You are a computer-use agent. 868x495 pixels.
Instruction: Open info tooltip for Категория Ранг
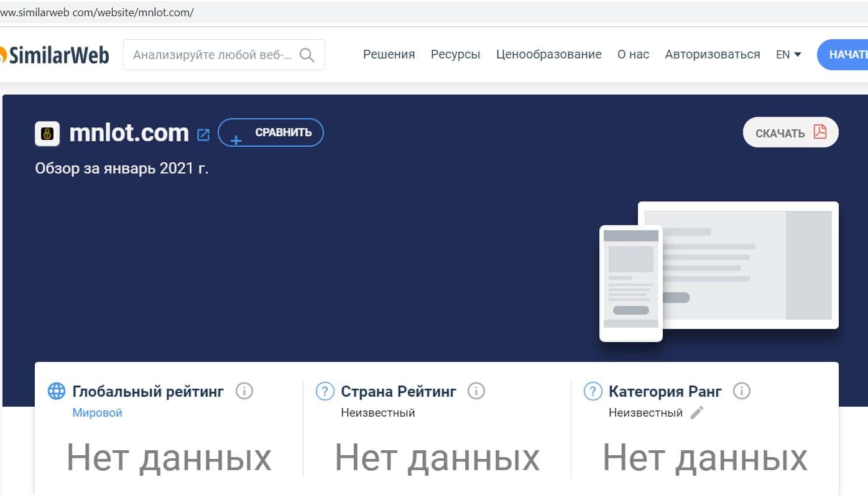pos(742,391)
